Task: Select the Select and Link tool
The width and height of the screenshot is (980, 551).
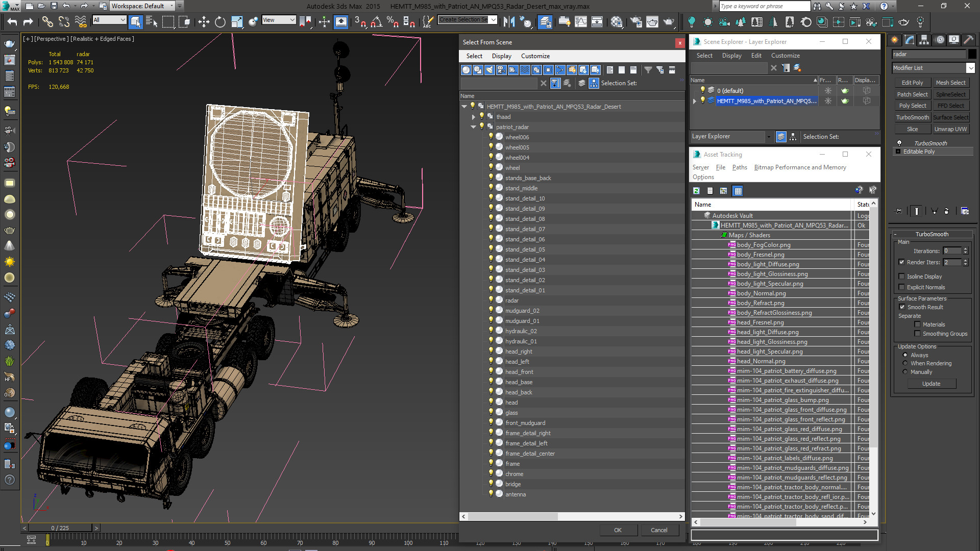Action: [x=47, y=21]
